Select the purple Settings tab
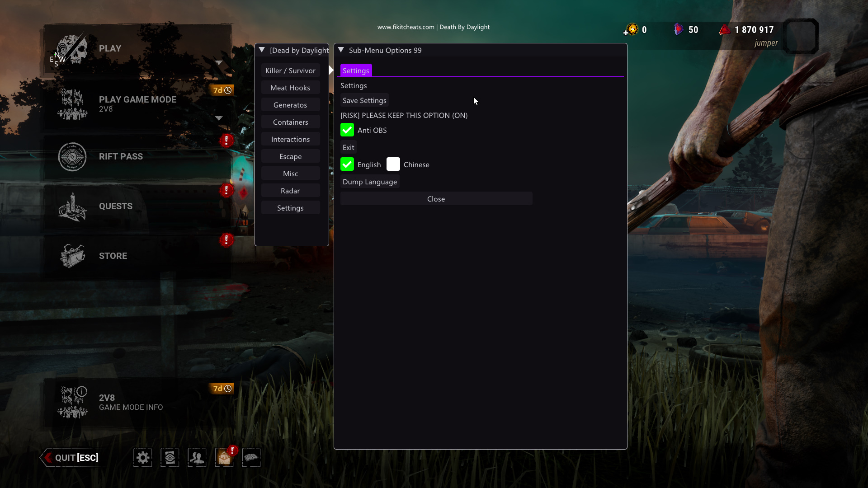This screenshot has height=488, width=868. point(356,70)
